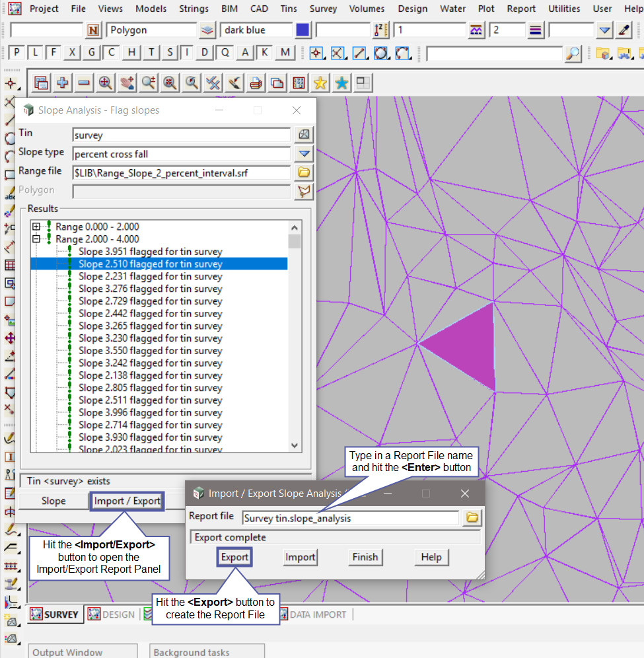Screen dimensions: 644x658
Task: Click the zoom in magnifier icon in view toolbar
Action: 105,83
